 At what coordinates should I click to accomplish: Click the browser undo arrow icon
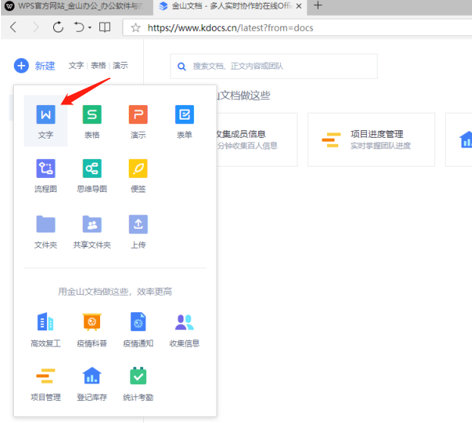coord(79,27)
